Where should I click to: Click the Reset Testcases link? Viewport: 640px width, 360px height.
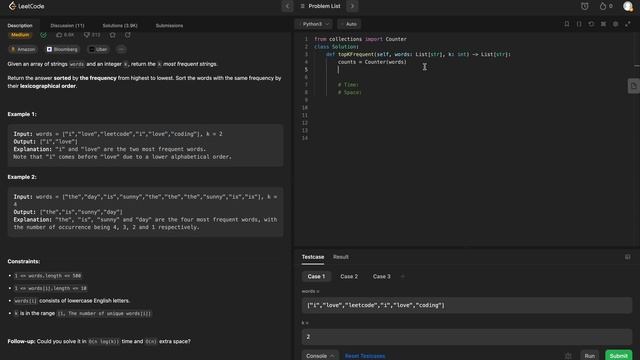(365, 356)
